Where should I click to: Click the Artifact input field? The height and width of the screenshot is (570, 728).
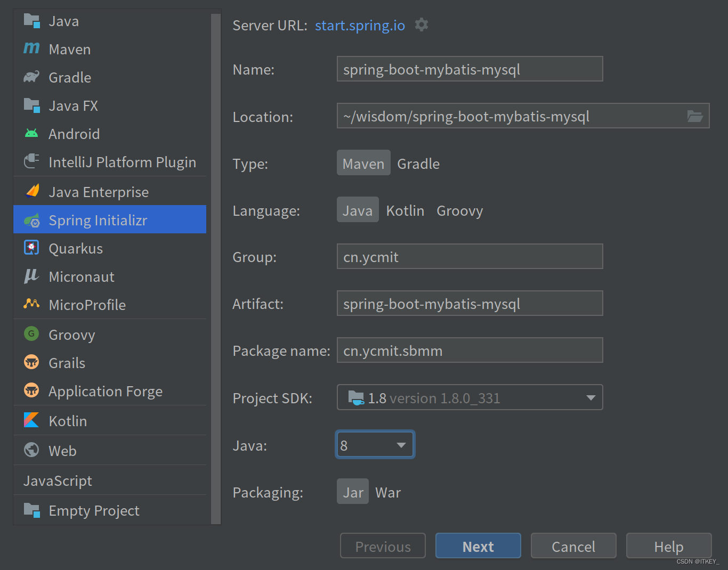470,304
